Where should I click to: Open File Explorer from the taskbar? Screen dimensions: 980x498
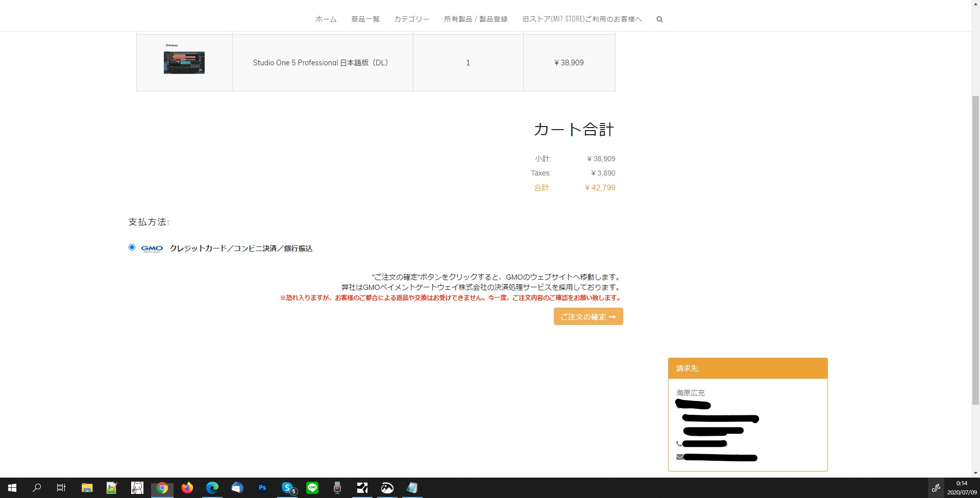[87, 488]
